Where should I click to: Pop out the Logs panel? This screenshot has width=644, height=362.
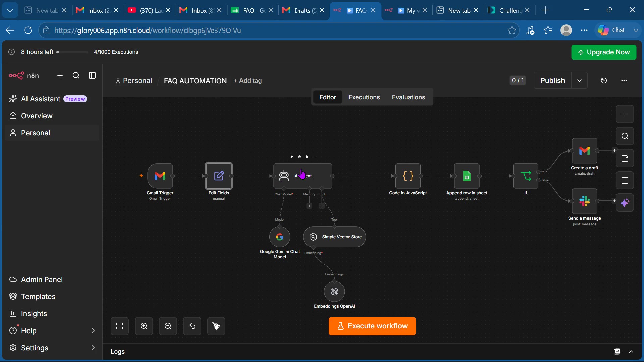point(617,351)
